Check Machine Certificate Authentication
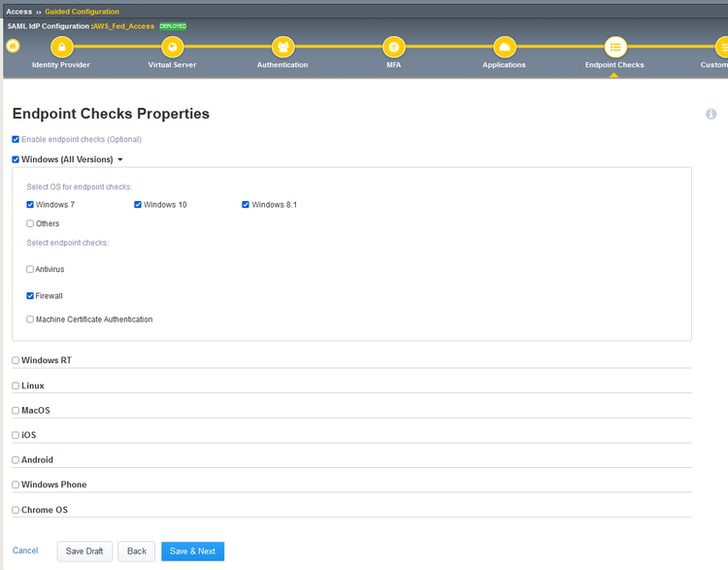The image size is (728, 570). 30,319
